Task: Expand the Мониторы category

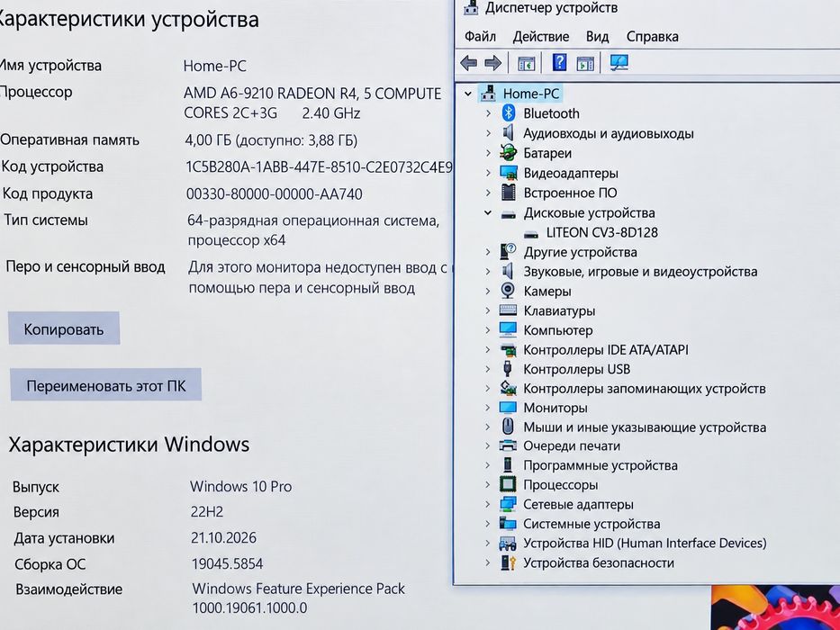Action: click(488, 408)
